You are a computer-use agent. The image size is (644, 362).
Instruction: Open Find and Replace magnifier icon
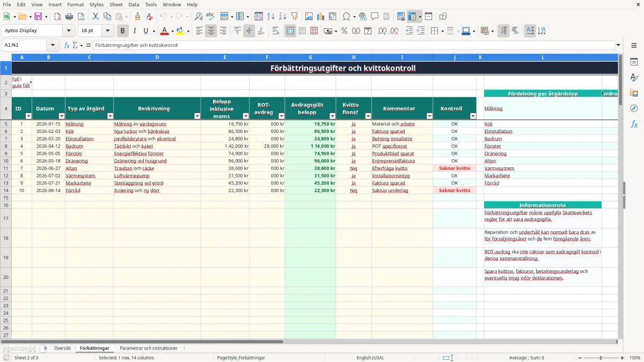[199, 17]
